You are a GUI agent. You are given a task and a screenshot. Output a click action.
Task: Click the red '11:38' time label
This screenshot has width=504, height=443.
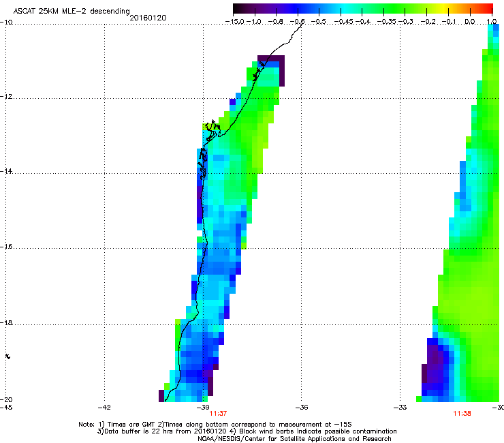(462, 414)
